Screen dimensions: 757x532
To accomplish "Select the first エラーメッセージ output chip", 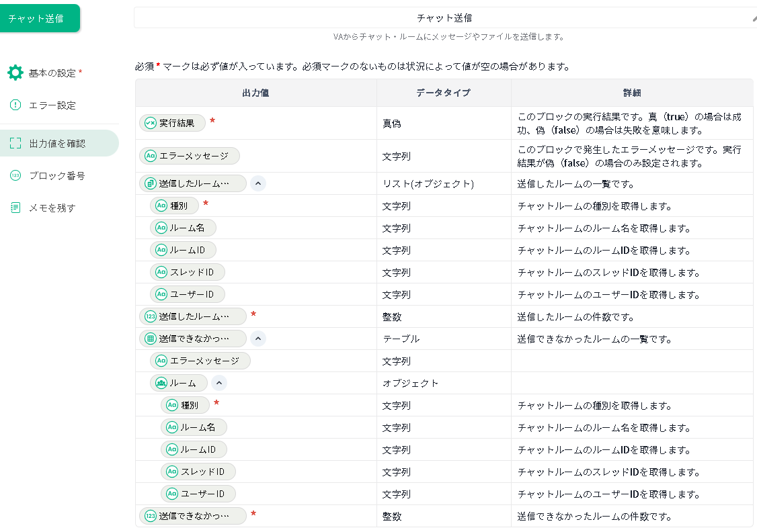I will click(190, 156).
